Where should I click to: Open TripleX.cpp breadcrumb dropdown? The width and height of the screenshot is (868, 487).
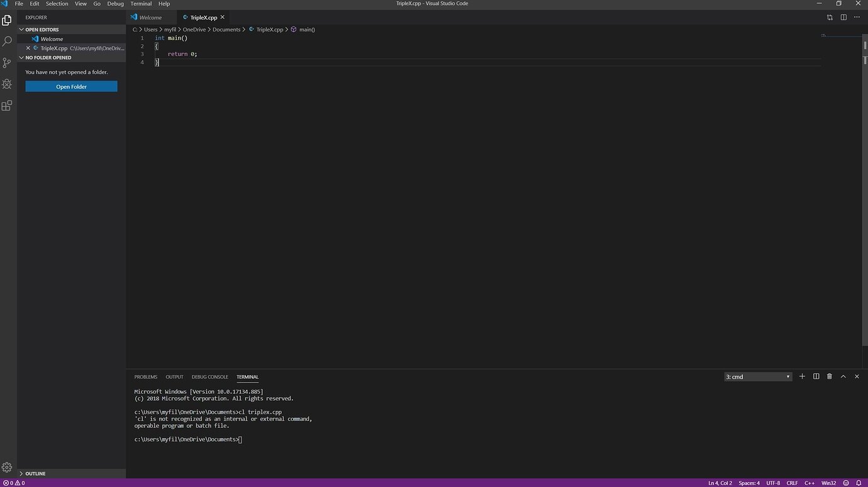coord(266,30)
